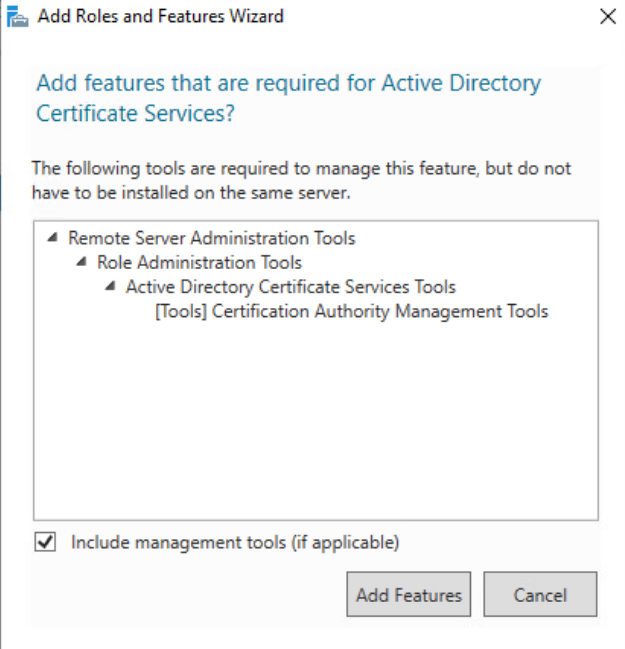The image size is (625, 649).
Task: Click the 'Include management tools (if applicable)' label
Action: (235, 542)
